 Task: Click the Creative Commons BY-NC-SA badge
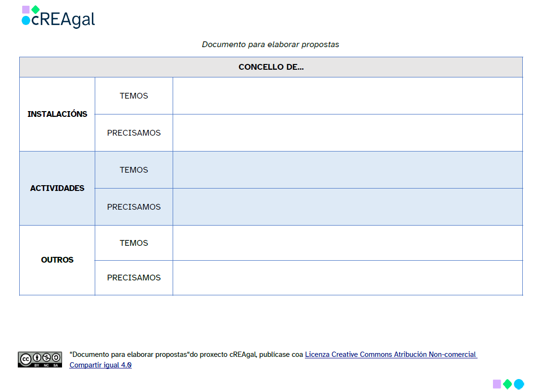[x=40, y=359]
